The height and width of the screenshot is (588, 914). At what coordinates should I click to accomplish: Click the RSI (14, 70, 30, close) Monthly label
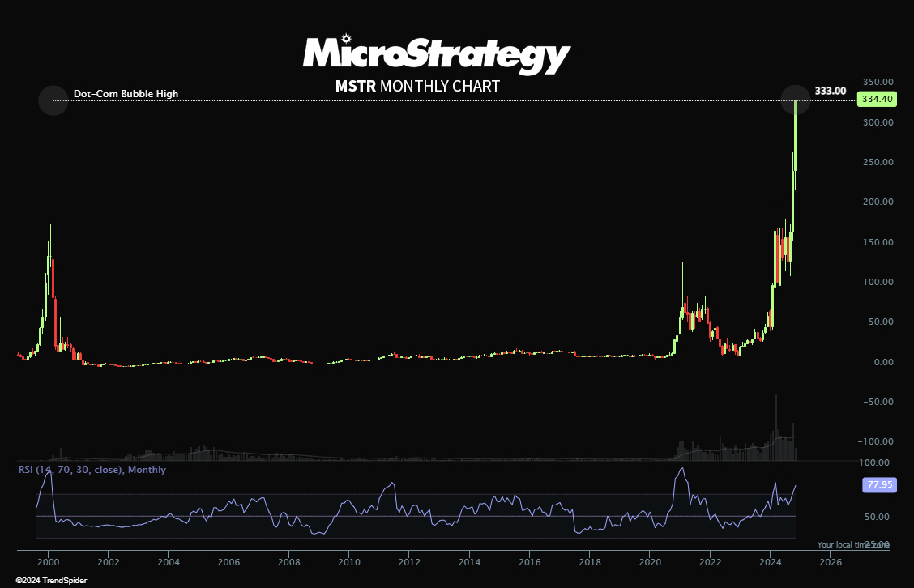92,470
